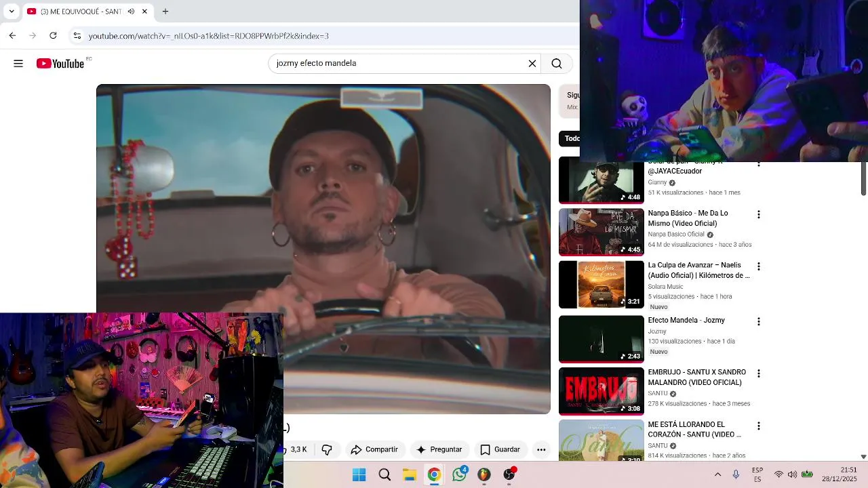Save video with Guardar

(500, 449)
